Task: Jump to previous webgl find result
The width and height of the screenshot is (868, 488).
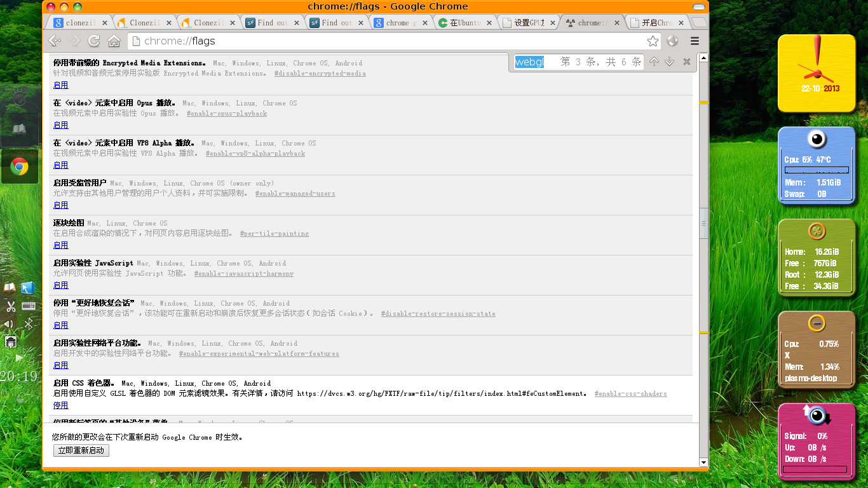Action: point(654,62)
